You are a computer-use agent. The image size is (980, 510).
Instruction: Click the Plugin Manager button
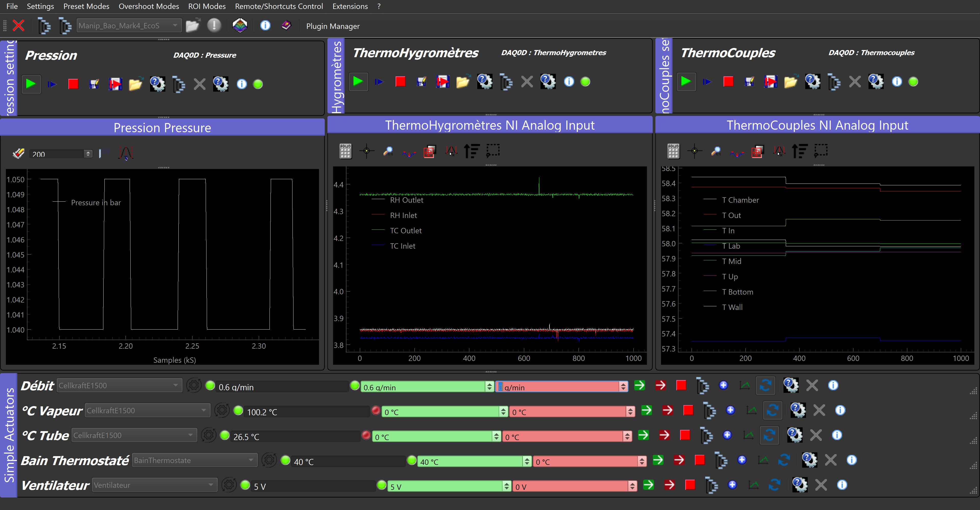click(x=333, y=26)
